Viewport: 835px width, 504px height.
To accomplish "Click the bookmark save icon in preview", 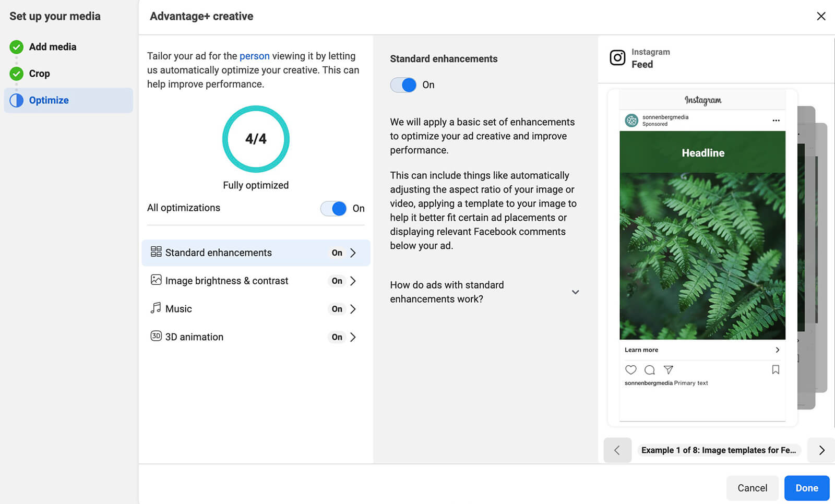I will tap(776, 370).
